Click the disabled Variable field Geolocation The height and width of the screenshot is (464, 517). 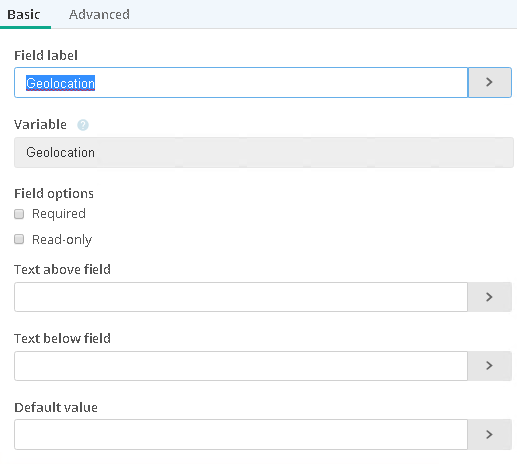[x=264, y=152]
